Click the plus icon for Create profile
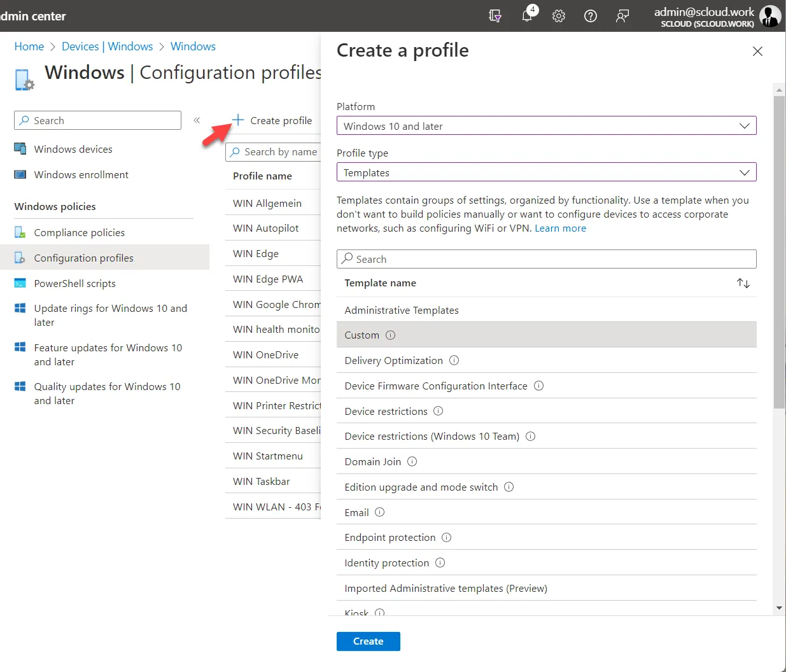 pos(238,120)
